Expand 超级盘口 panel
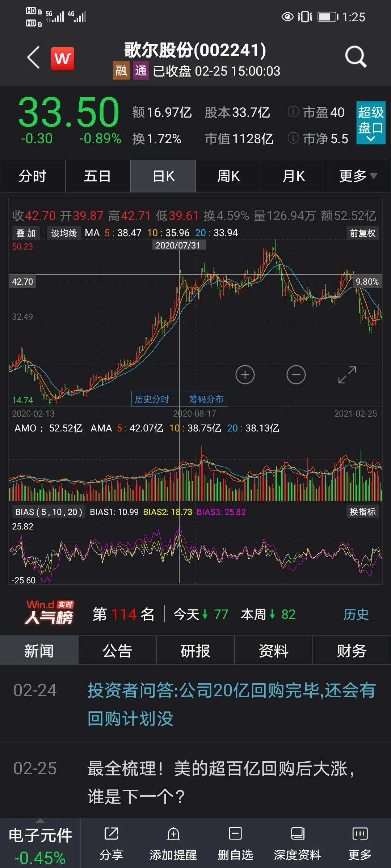This screenshot has height=868, width=391. click(371, 123)
